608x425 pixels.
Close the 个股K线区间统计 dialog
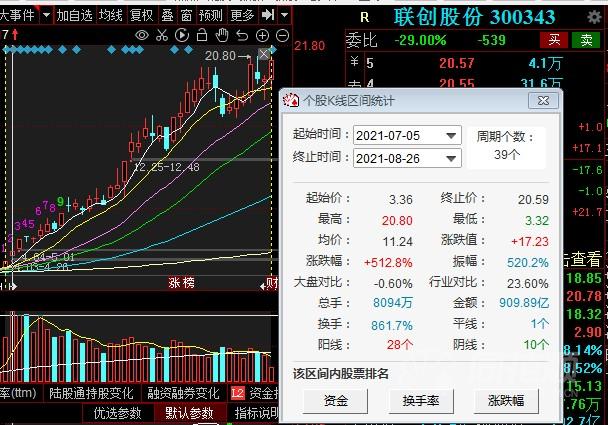543,101
